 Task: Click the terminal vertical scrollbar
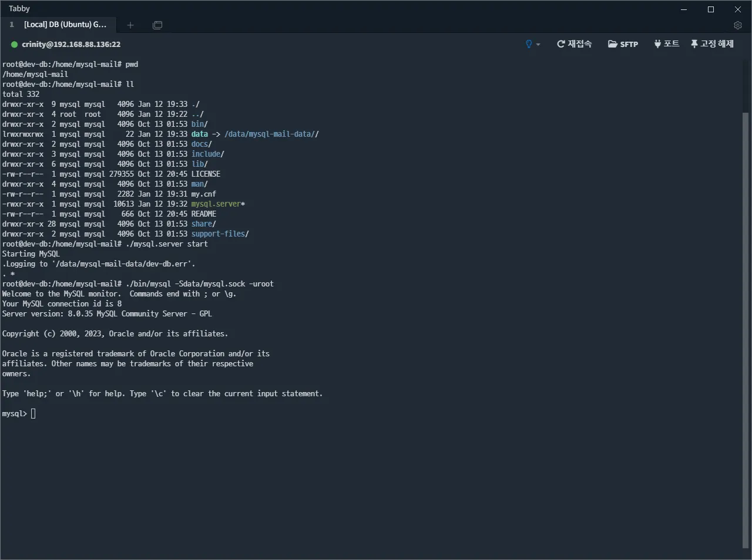(x=746, y=330)
